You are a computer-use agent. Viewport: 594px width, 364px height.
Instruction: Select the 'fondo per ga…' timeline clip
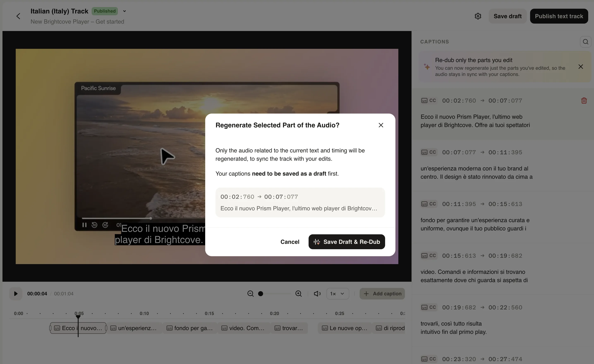click(190, 328)
